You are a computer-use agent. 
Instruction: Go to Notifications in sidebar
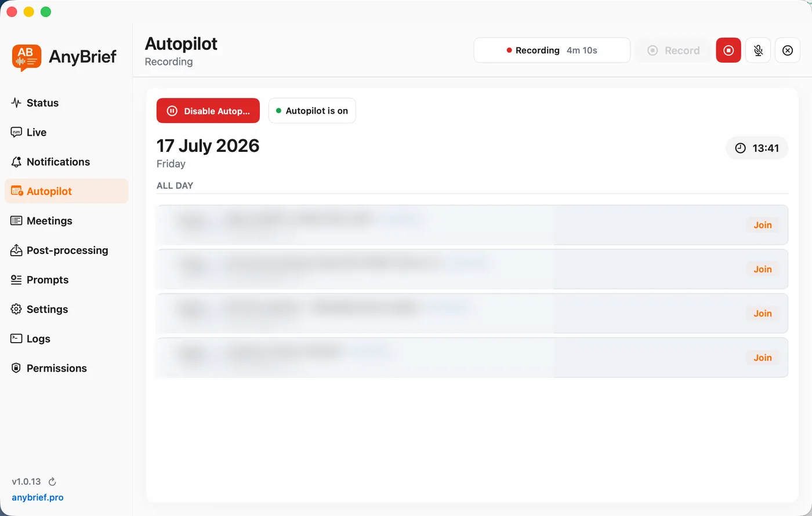(x=66, y=162)
